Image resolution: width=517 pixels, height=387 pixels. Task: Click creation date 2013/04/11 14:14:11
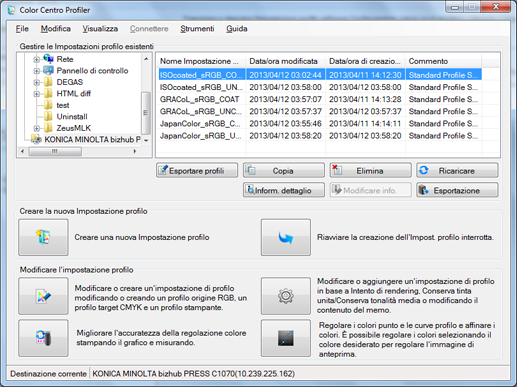(x=365, y=124)
